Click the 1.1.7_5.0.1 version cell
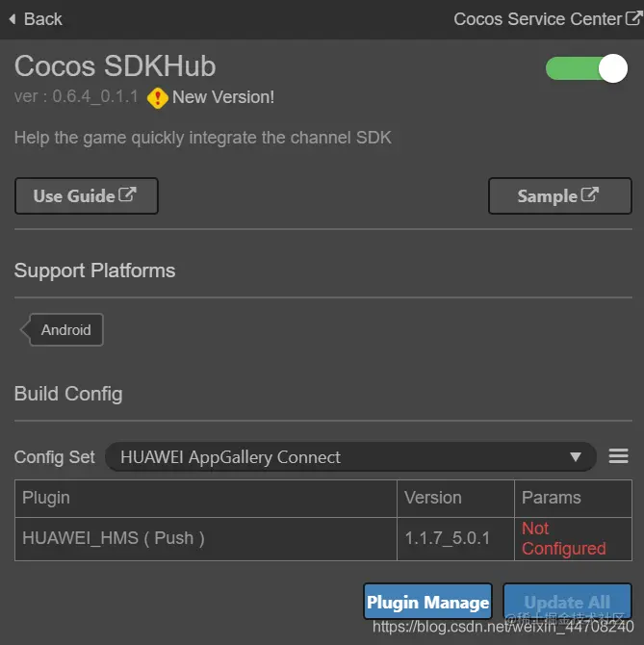This screenshot has width=644, height=645. tap(455, 539)
